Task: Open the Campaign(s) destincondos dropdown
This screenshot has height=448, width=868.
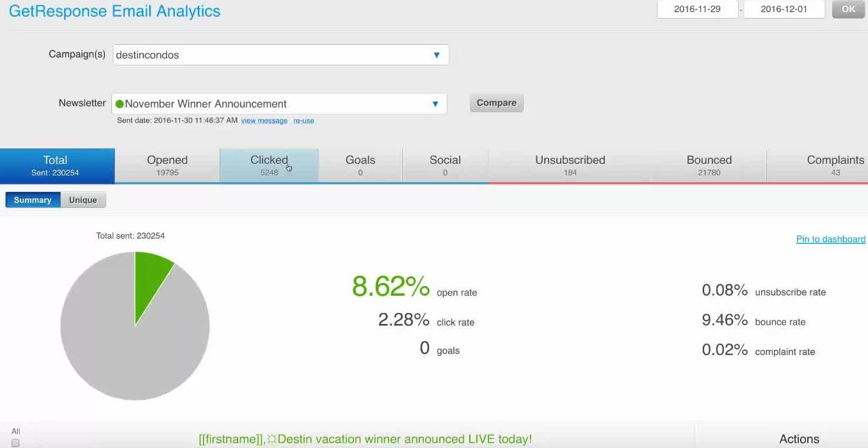Action: (280, 55)
